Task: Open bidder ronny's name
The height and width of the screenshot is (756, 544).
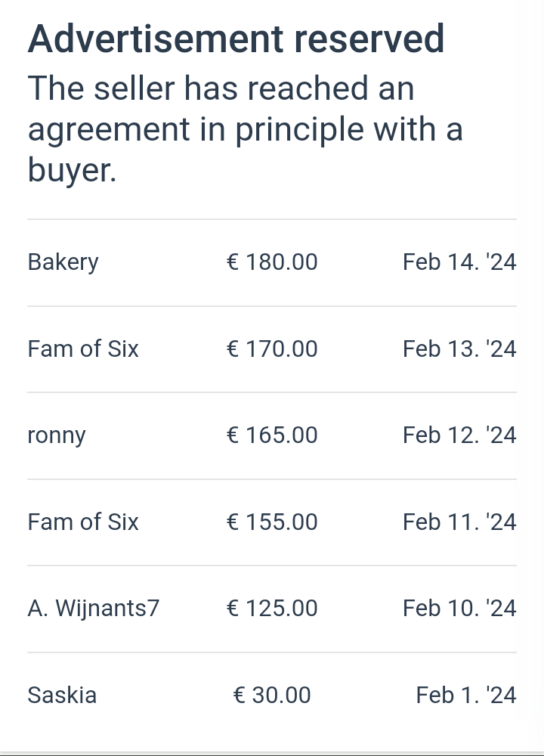Action: [57, 435]
